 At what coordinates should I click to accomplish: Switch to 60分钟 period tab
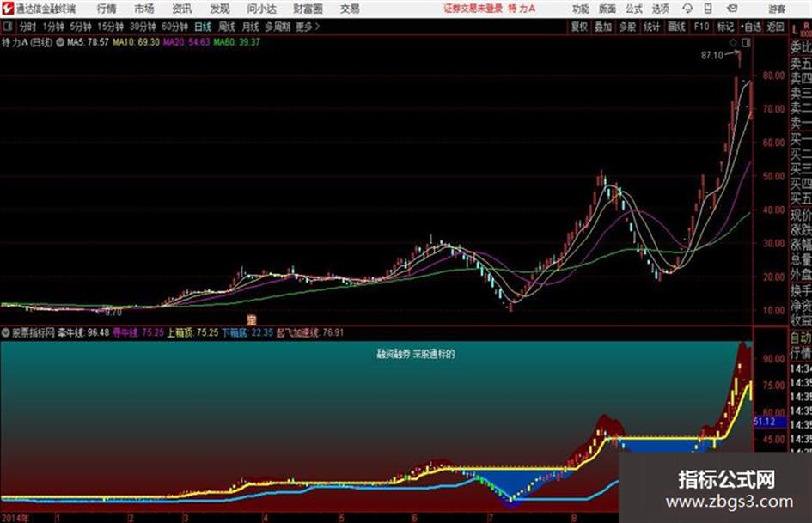(x=175, y=27)
